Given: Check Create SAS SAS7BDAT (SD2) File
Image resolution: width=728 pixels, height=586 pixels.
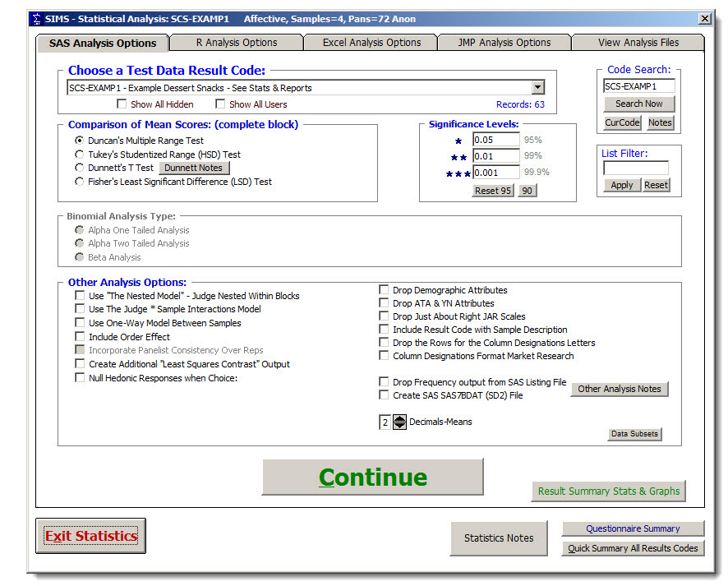Looking at the screenshot, I should [x=384, y=395].
